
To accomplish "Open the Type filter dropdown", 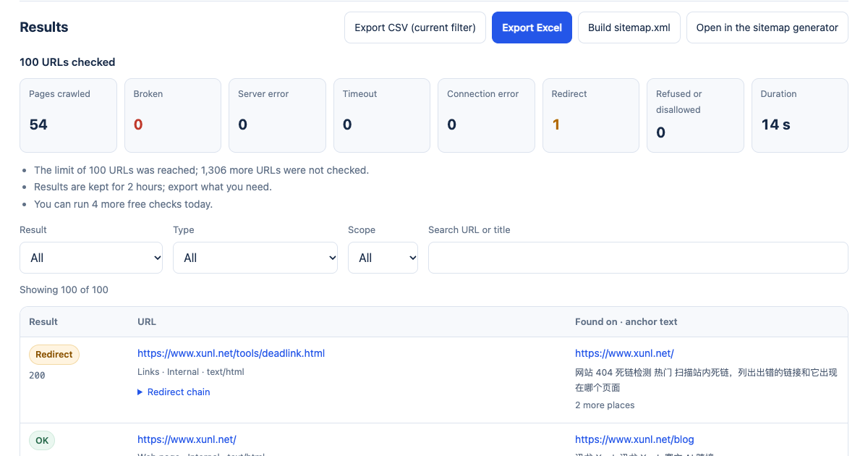I will (255, 258).
